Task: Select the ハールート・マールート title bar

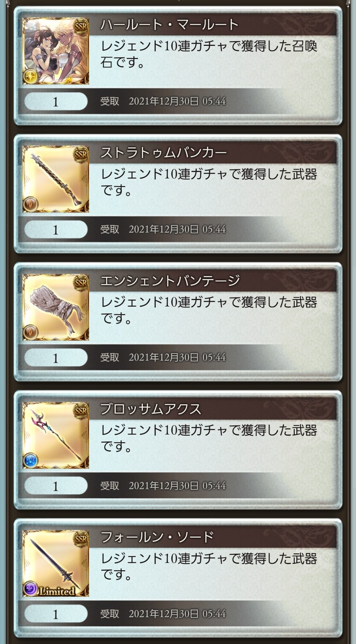Action: click(x=213, y=25)
